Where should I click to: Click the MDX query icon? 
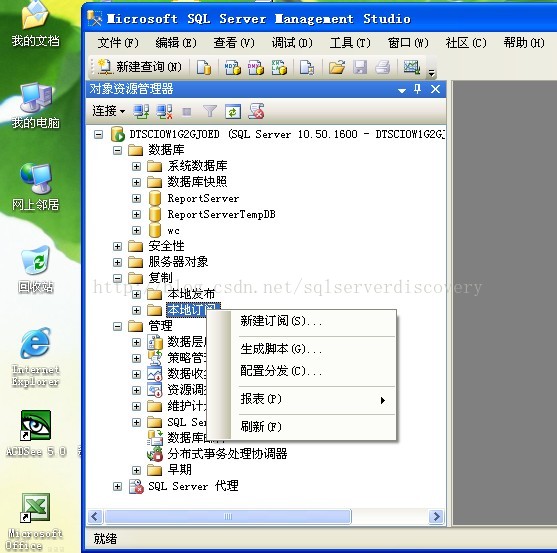click(x=233, y=67)
